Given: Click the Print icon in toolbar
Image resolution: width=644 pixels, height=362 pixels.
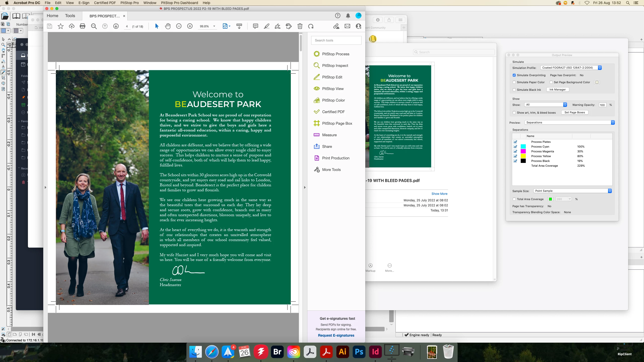Looking at the screenshot, I should click(83, 26).
